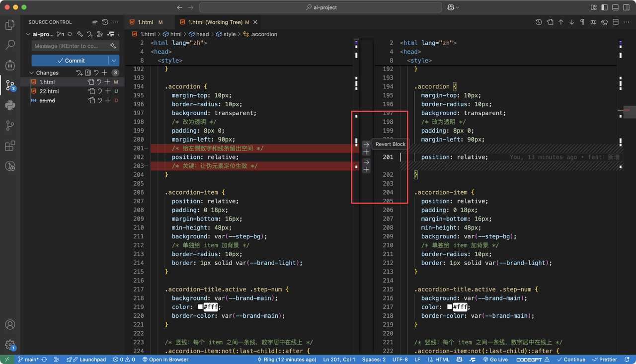Image resolution: width=636 pixels, height=364 pixels.
Task: Click ai-project search bar in title bar
Action: pyautogui.click(x=320, y=7)
